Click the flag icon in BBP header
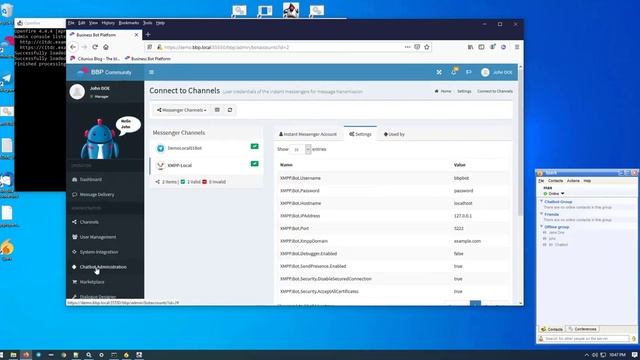Screen dimensions: 640x360 pos(469,72)
